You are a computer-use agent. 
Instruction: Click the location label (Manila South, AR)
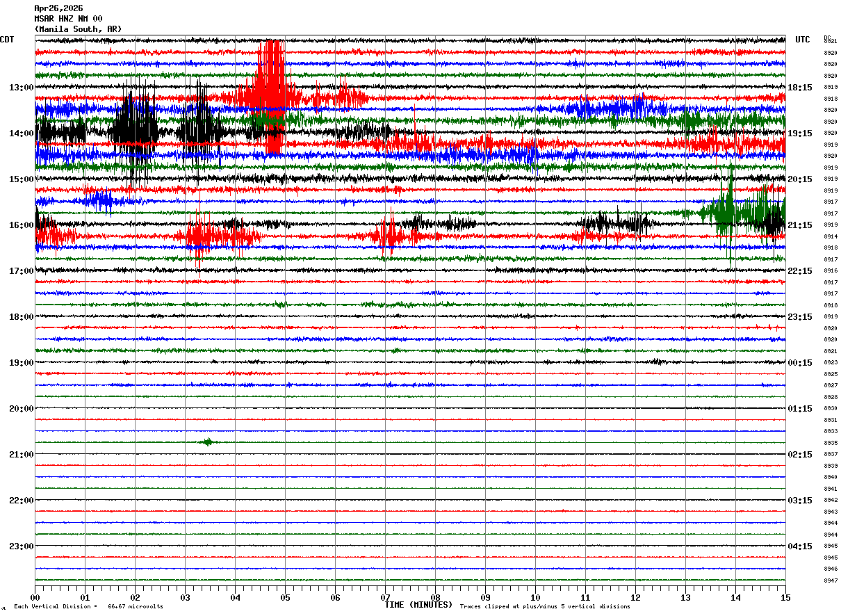78,29
